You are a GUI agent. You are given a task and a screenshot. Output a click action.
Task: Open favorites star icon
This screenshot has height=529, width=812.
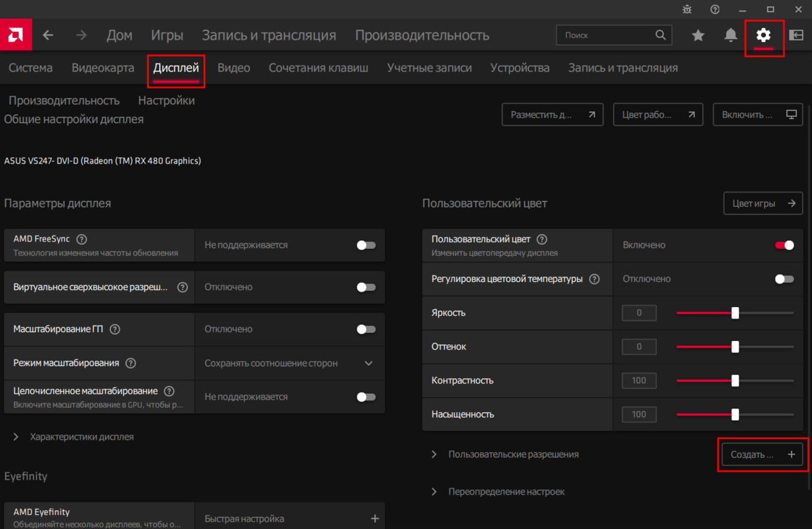click(698, 35)
